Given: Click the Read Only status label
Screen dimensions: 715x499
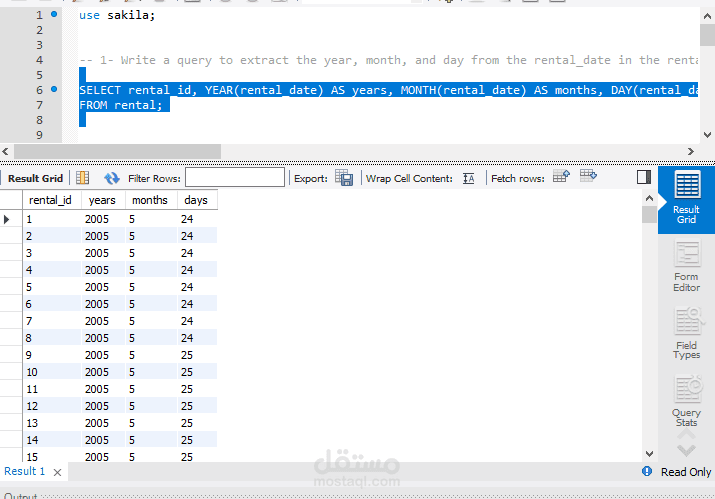Looking at the screenshot, I should (x=686, y=472).
